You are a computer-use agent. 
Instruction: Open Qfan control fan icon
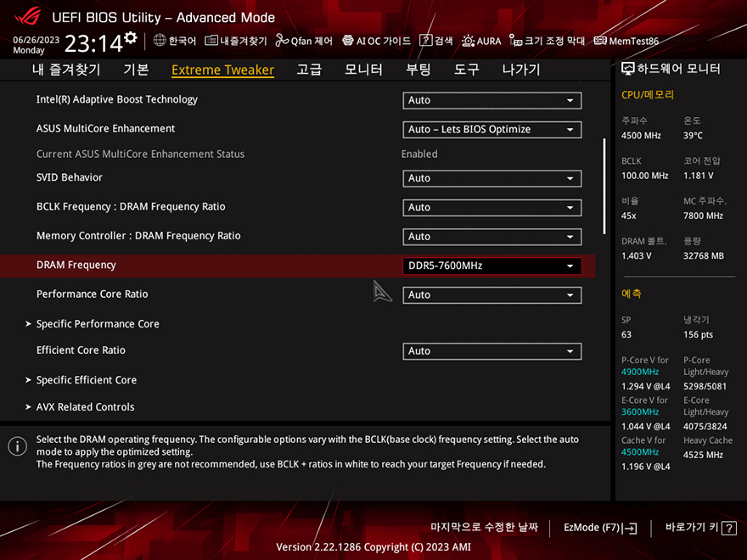click(282, 41)
